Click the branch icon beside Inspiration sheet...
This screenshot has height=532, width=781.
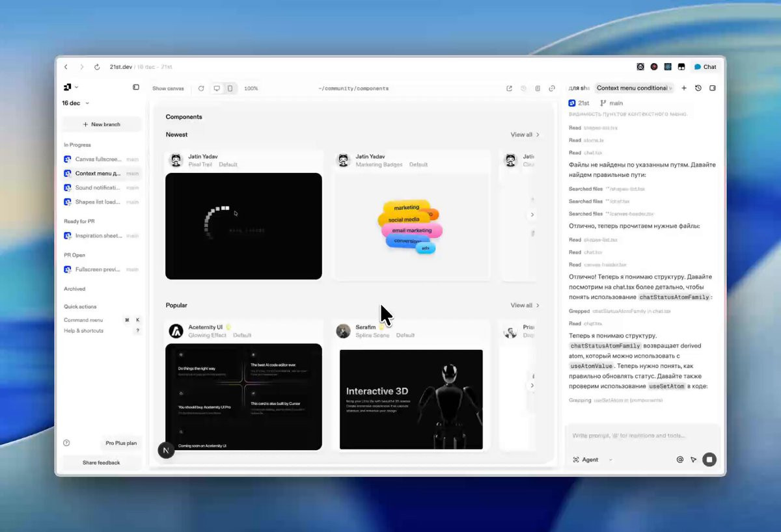coord(68,236)
